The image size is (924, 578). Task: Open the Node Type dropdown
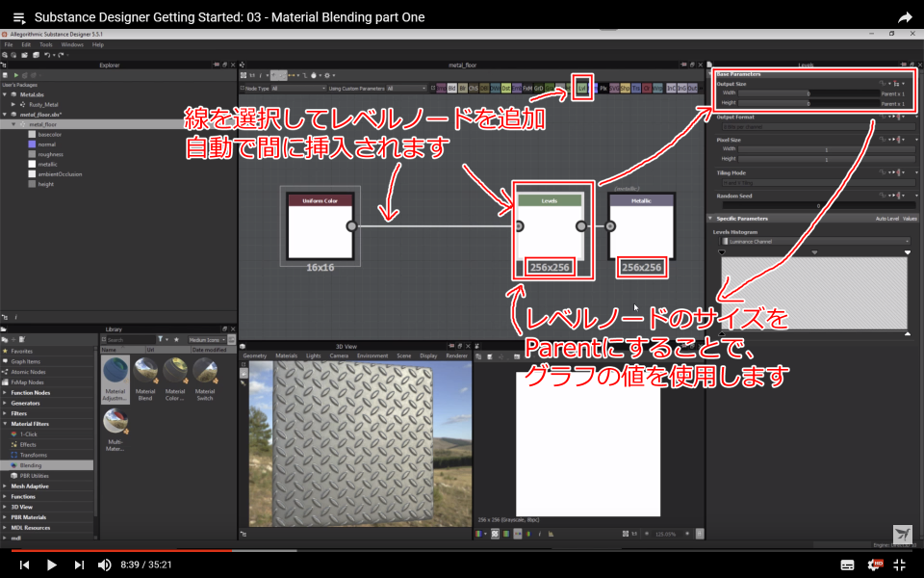(298, 89)
